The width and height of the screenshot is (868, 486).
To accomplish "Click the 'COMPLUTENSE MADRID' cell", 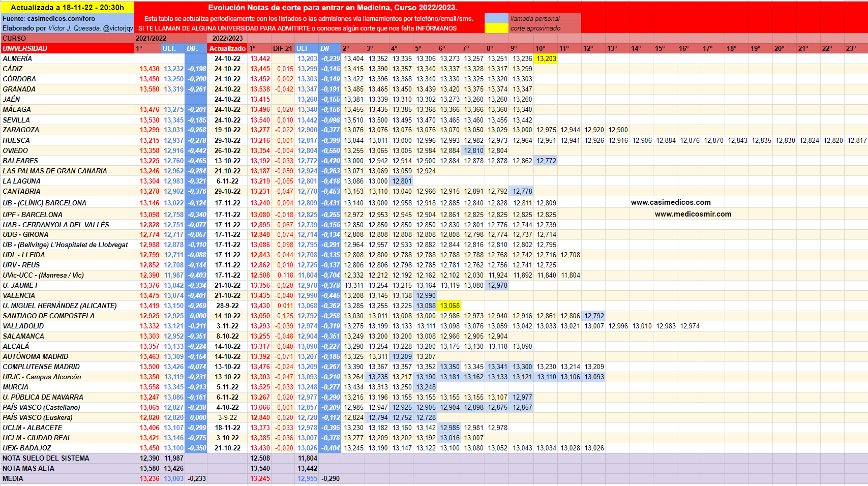I will point(67,367).
